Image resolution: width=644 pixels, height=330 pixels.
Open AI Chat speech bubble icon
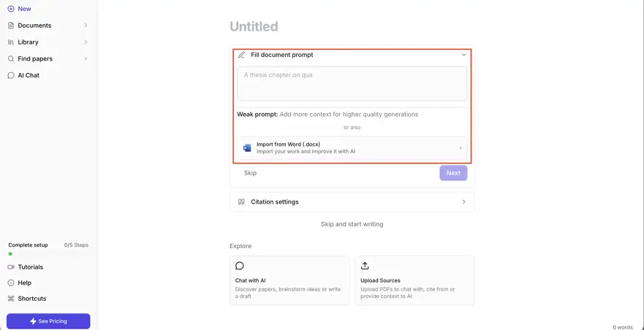click(11, 75)
